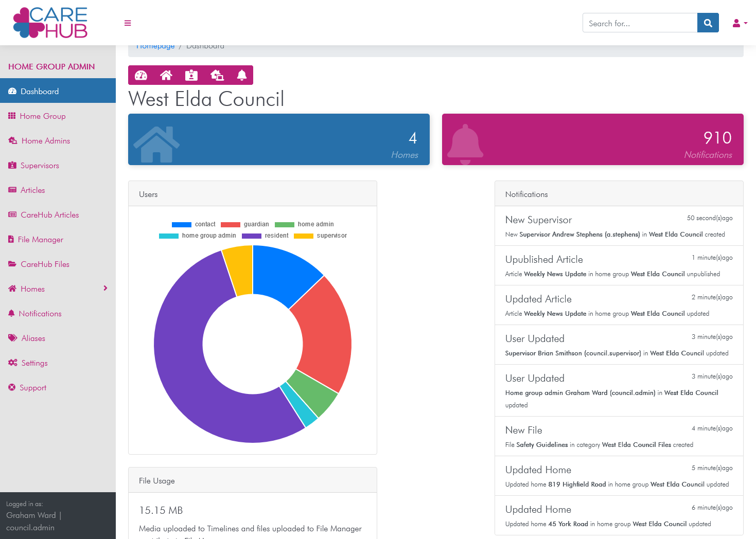Click the File Manager document icon
The image size is (756, 539).
(x=11, y=239)
